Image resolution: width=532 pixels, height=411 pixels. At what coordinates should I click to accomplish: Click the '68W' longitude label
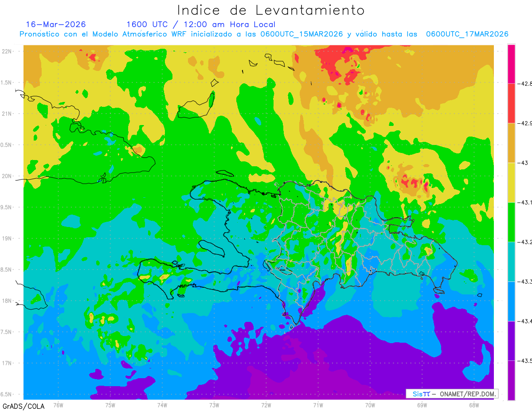click(474, 405)
